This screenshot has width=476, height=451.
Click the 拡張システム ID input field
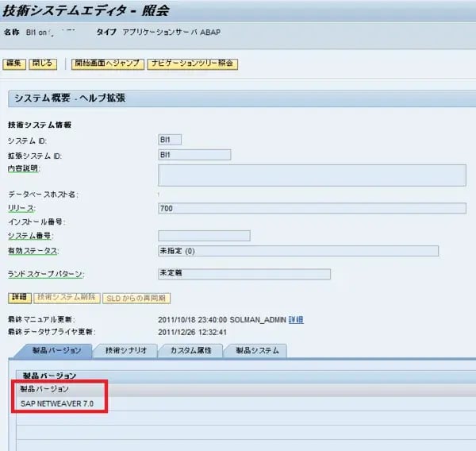[x=194, y=155]
